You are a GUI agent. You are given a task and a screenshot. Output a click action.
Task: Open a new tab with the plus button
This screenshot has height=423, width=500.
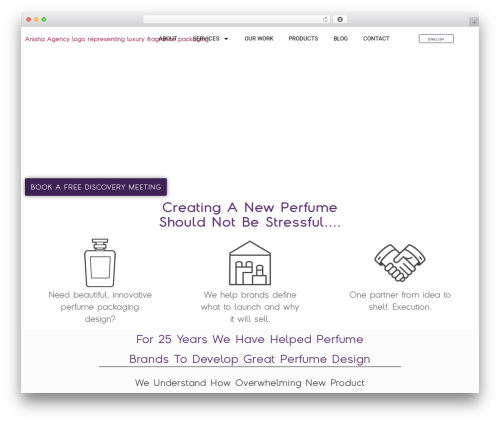click(x=474, y=22)
